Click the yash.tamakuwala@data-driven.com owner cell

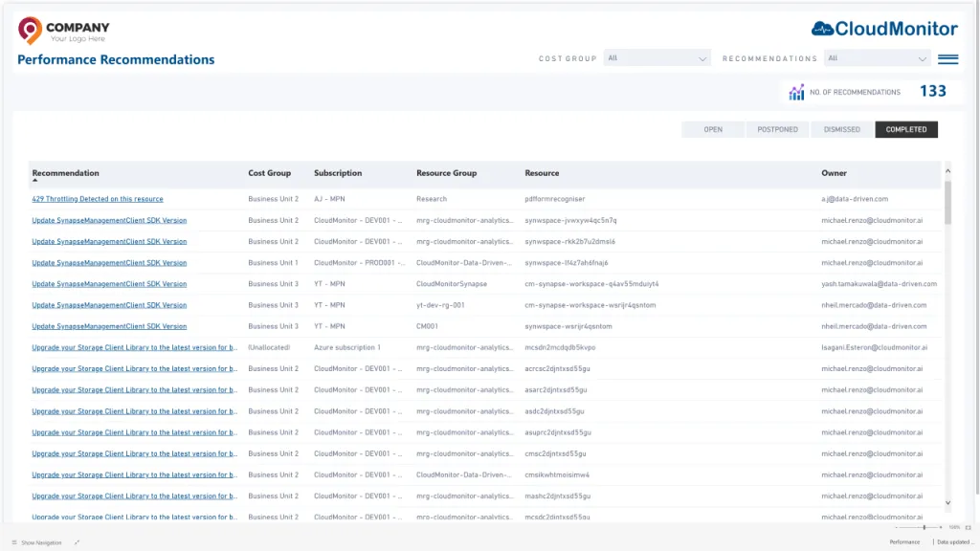pyautogui.click(x=879, y=283)
